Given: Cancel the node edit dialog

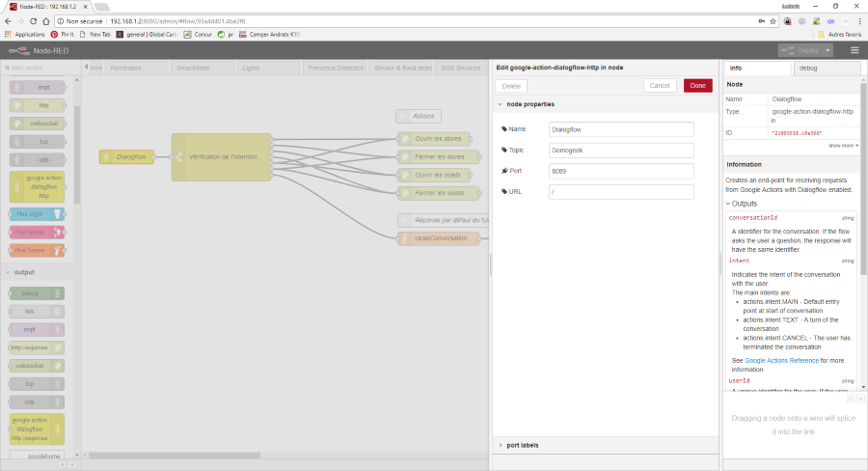Looking at the screenshot, I should point(660,86).
